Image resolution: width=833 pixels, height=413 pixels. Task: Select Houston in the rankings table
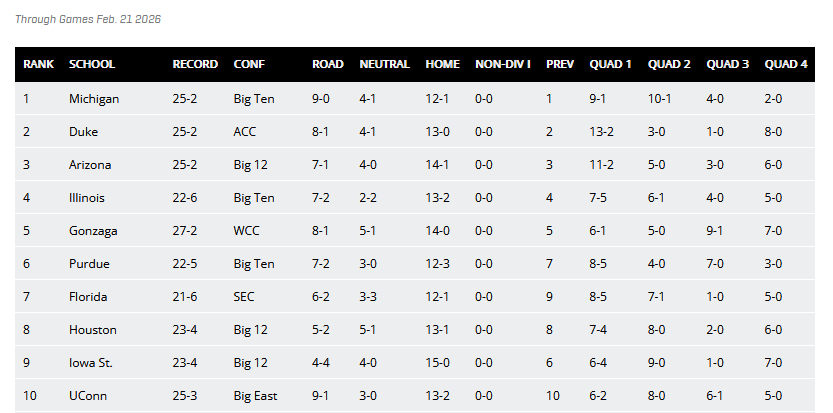(93, 330)
